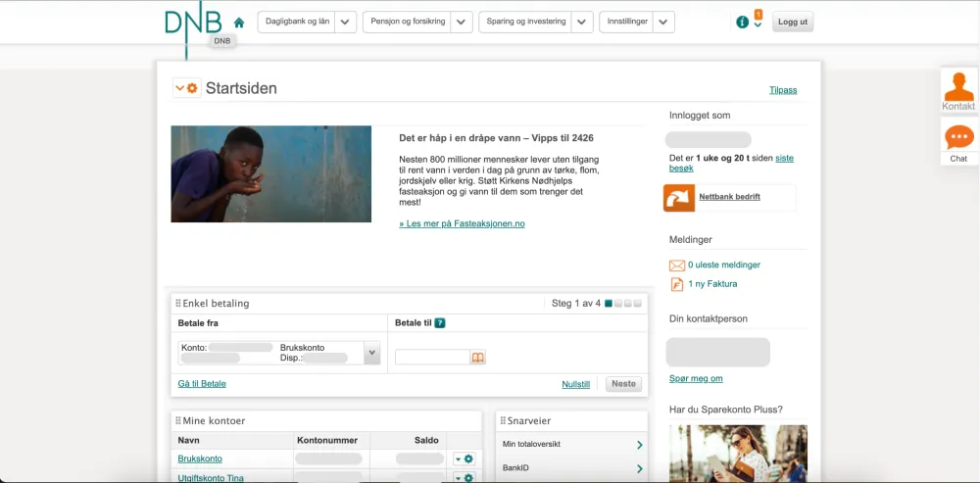Open the info notification icon
The height and width of the screenshot is (483, 980).
click(742, 23)
